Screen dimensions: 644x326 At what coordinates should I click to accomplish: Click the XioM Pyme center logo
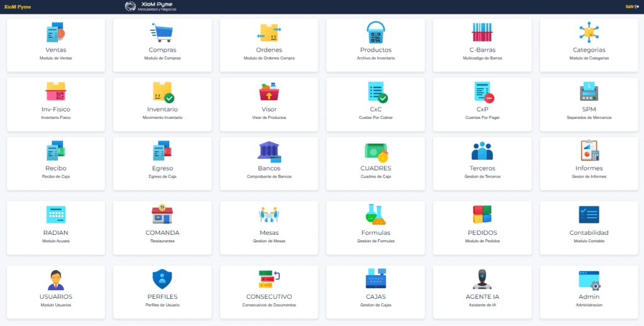[x=151, y=7]
